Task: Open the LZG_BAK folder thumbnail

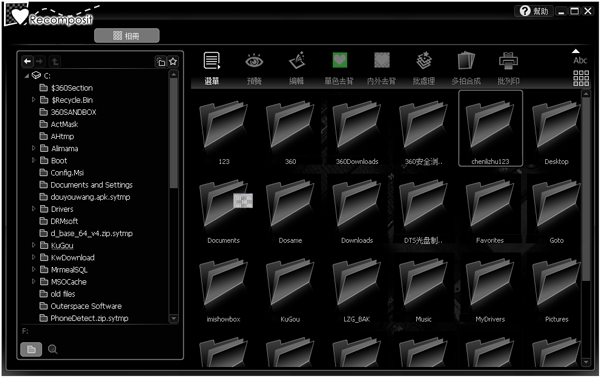Action: coord(357,289)
